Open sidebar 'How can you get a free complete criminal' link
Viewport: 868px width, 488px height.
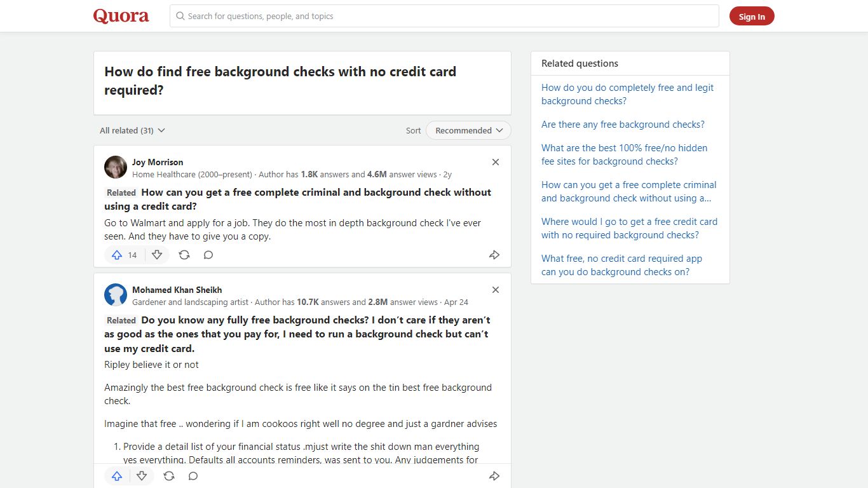pyautogui.click(x=628, y=191)
